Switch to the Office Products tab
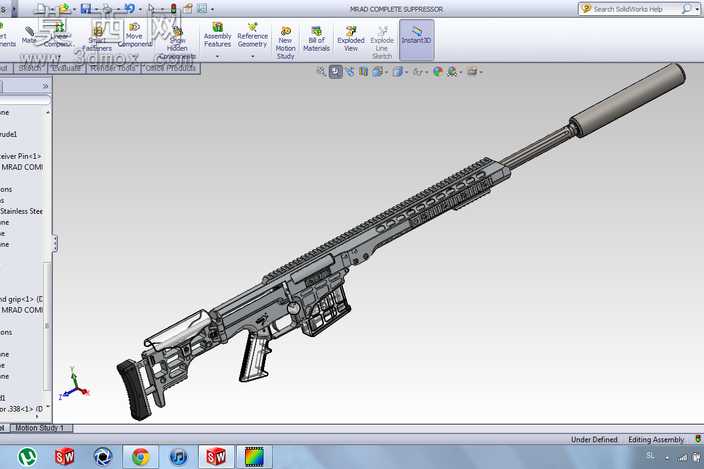The image size is (704, 469). click(x=171, y=68)
